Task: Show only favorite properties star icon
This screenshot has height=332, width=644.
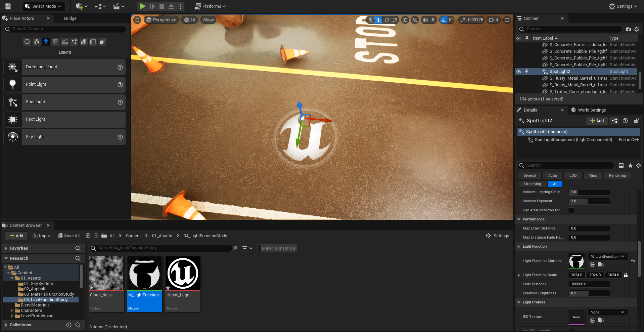Action: coord(630,166)
